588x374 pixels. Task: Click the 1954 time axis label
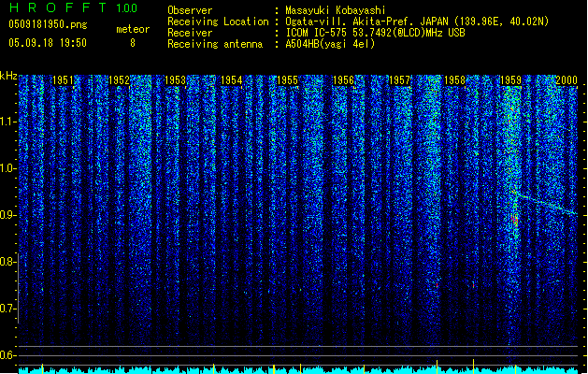click(x=232, y=80)
